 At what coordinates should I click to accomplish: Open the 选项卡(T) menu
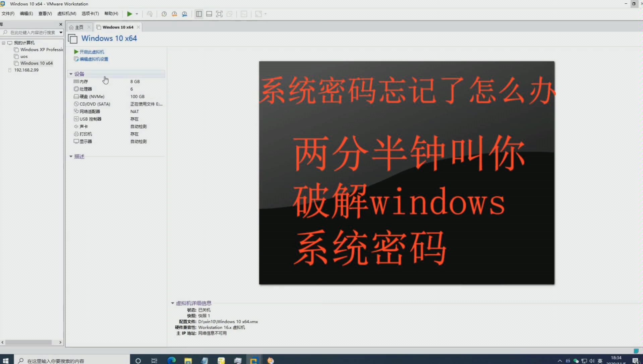click(90, 13)
